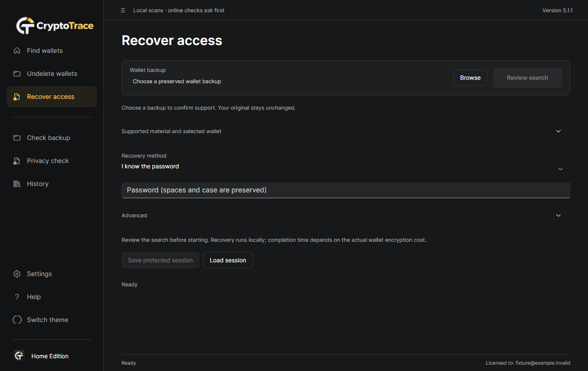Click 'Licensed to: fixture@example.invalid' text
This screenshot has height=371, width=588.
tap(528, 363)
